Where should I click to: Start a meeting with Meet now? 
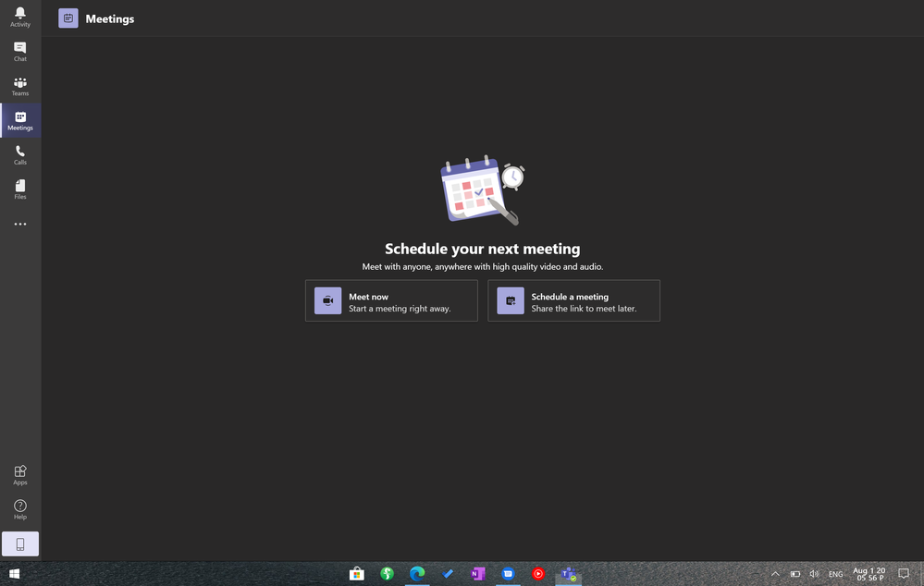pyautogui.click(x=391, y=301)
